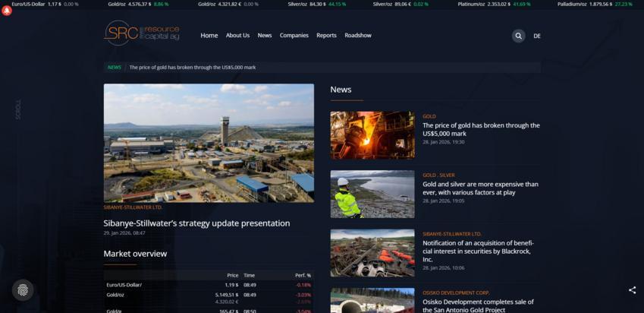Open the Reports menu

click(x=326, y=36)
